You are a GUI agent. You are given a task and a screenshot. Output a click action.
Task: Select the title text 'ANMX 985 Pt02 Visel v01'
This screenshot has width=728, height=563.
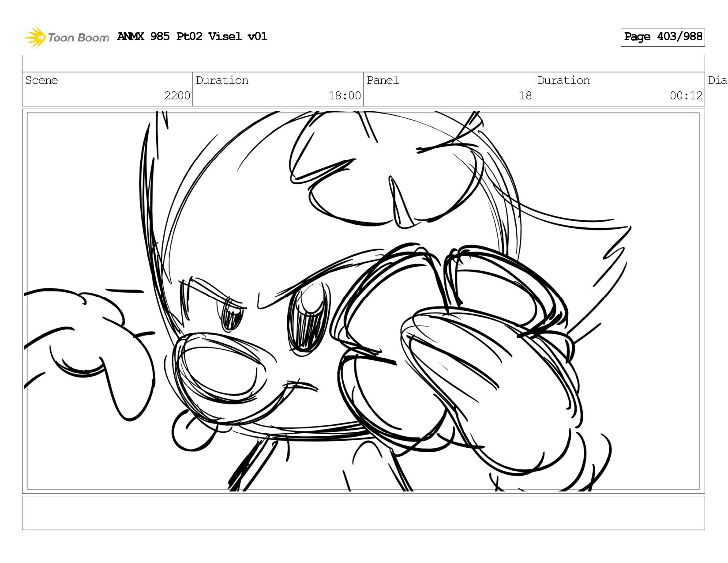pyautogui.click(x=192, y=36)
